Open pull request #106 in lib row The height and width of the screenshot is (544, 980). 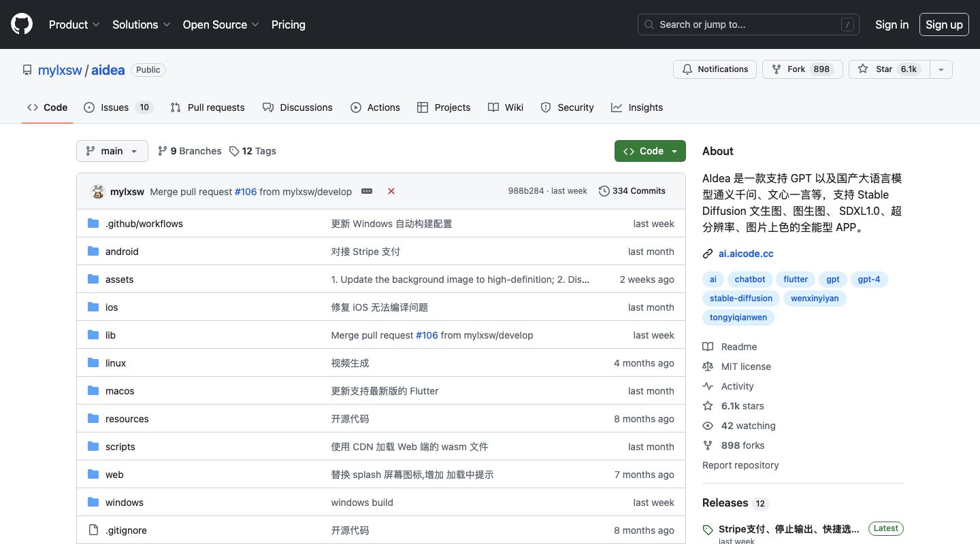pos(427,335)
